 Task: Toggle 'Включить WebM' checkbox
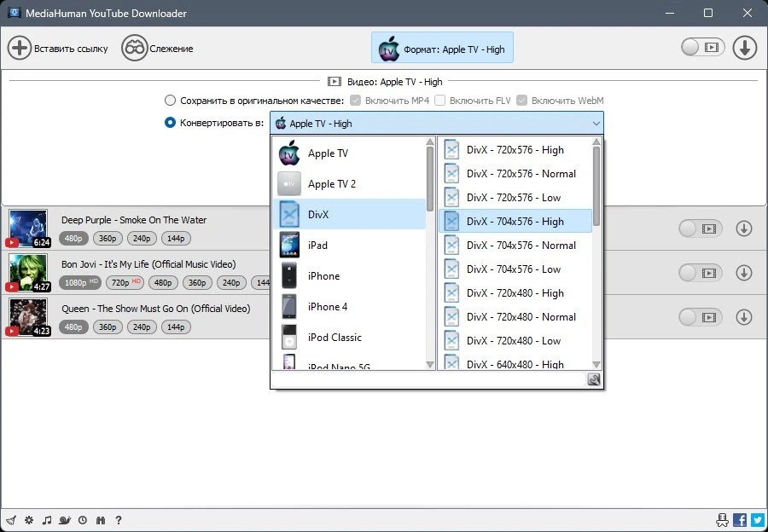tap(522, 101)
